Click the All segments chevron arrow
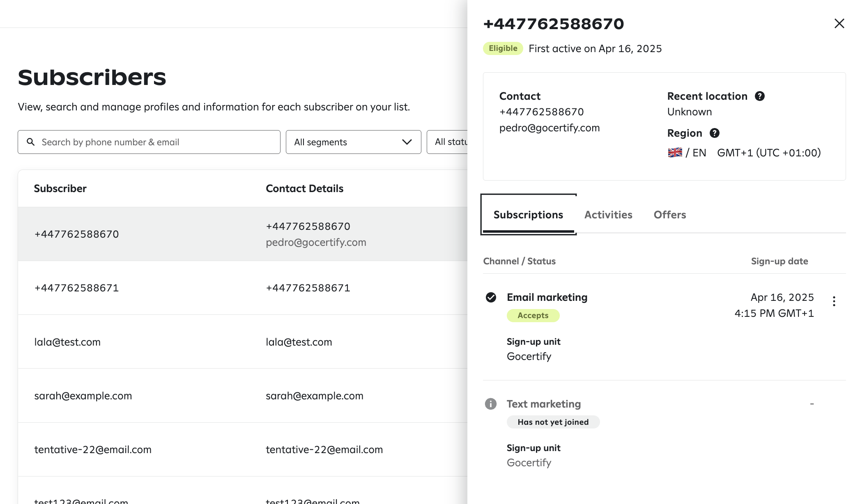Screen dimensions: 860x504 (407, 142)
